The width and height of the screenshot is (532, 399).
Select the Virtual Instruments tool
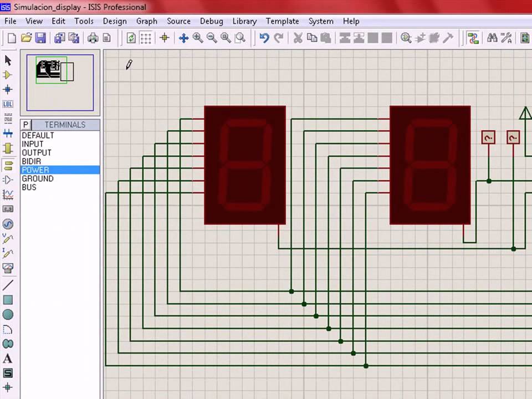coord(8,268)
